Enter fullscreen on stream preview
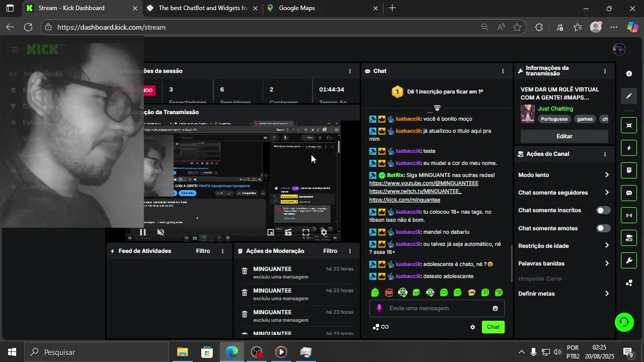 click(306, 232)
